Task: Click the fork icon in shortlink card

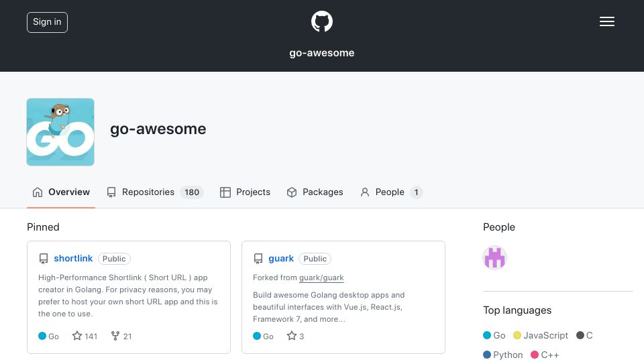Action: [x=115, y=336]
